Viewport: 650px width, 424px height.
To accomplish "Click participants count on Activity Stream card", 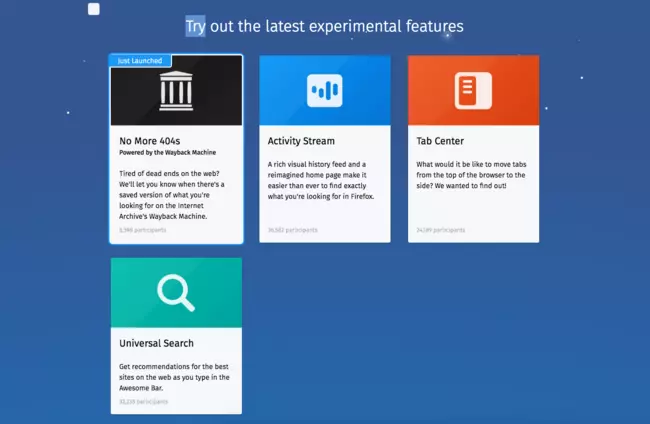I will 293,230.
